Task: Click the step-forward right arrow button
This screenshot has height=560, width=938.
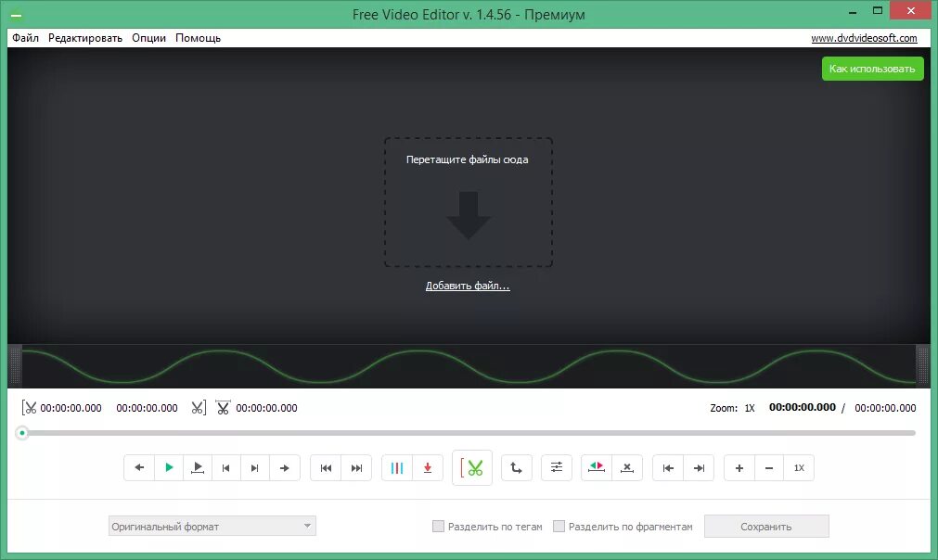Action: [285, 468]
